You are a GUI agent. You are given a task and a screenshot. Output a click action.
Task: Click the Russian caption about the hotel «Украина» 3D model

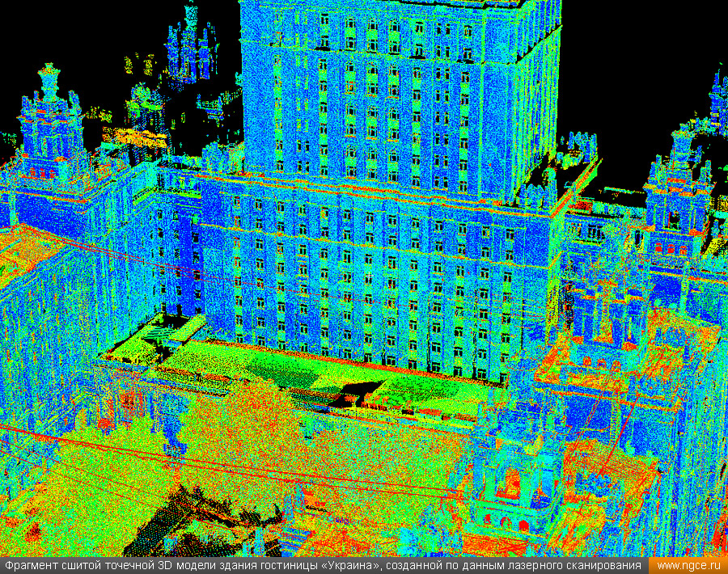[323, 566]
